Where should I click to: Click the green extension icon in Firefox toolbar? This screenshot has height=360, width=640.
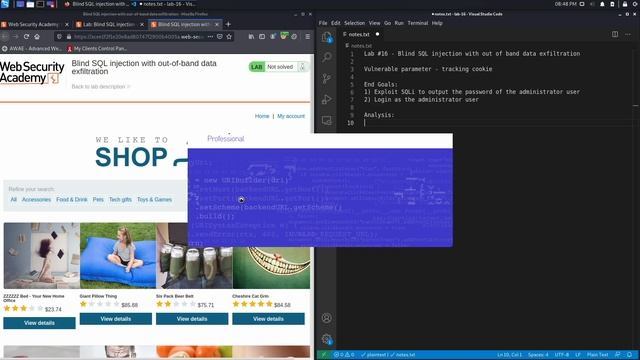[284, 36]
